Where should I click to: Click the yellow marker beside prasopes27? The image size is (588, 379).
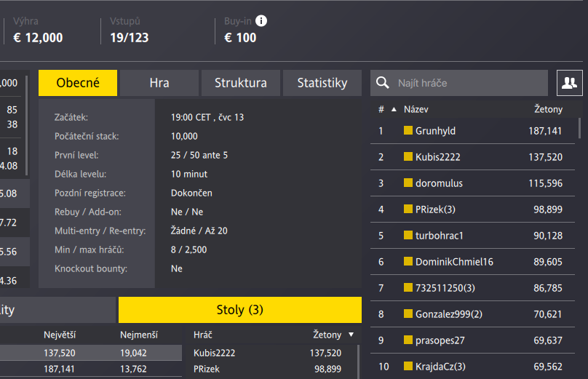[x=408, y=340]
